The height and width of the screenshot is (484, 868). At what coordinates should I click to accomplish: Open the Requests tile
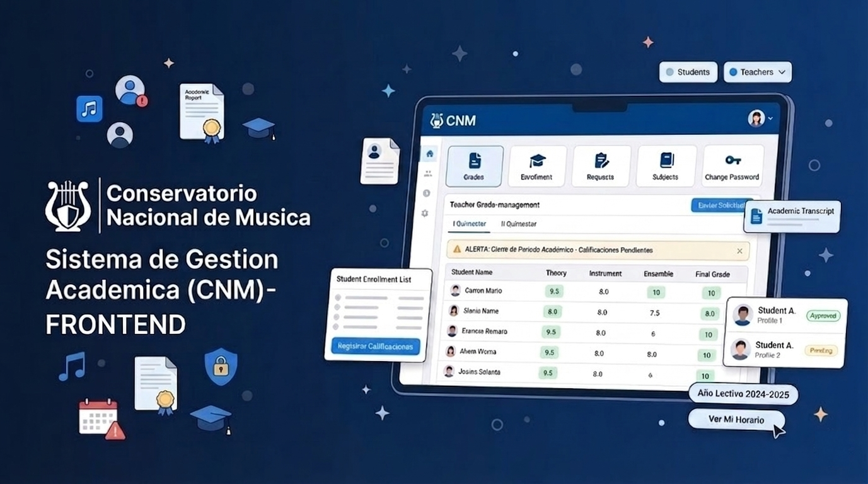(601, 166)
